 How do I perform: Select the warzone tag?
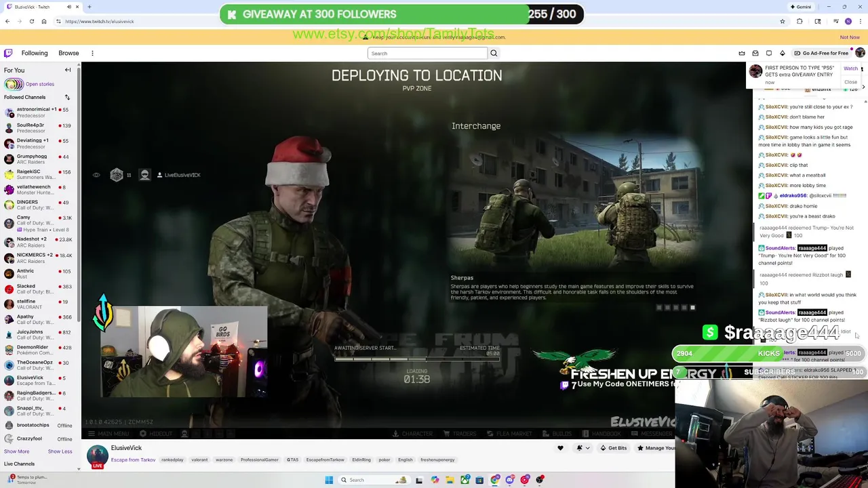(x=224, y=460)
